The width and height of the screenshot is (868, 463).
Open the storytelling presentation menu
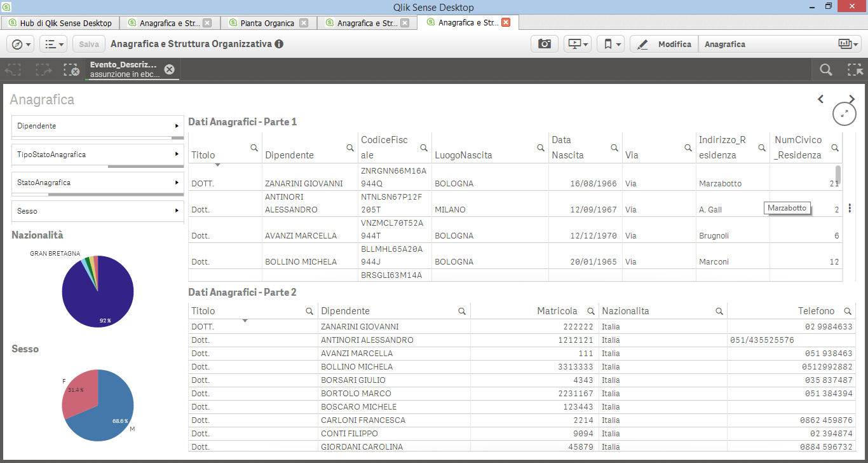(578, 44)
